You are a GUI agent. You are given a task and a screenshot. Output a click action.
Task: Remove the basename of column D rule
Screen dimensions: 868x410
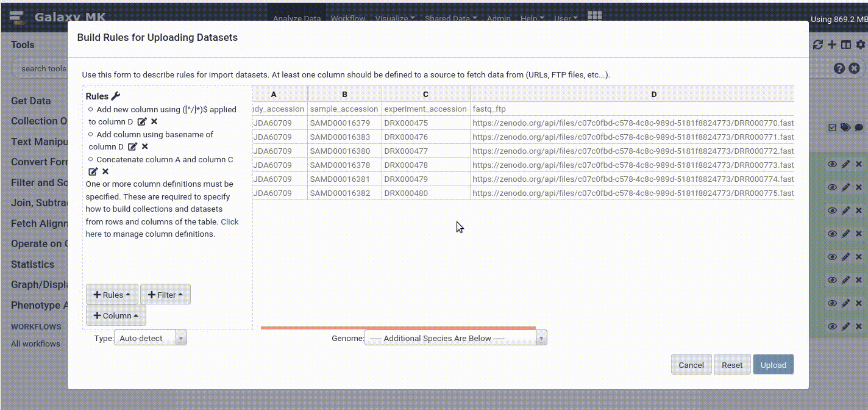pyautogui.click(x=144, y=147)
